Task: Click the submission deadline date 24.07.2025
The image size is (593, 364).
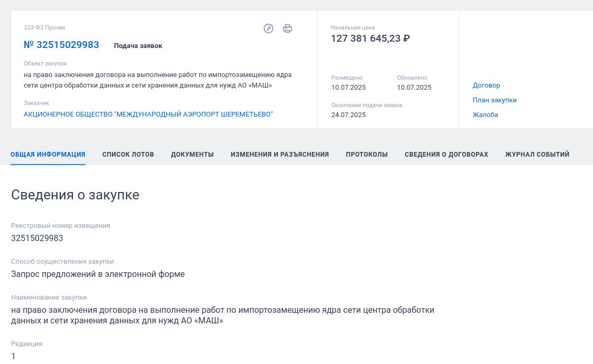Action: [349, 115]
